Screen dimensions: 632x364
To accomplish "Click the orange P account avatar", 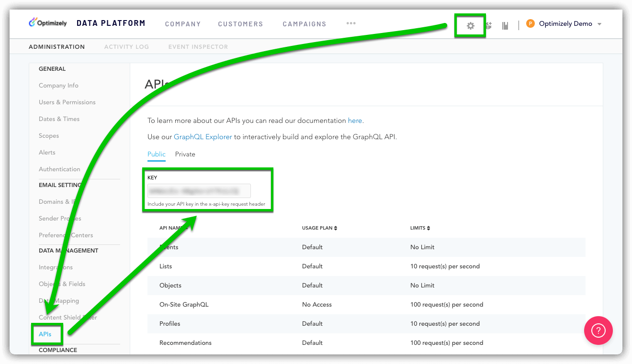I will pyautogui.click(x=530, y=23).
